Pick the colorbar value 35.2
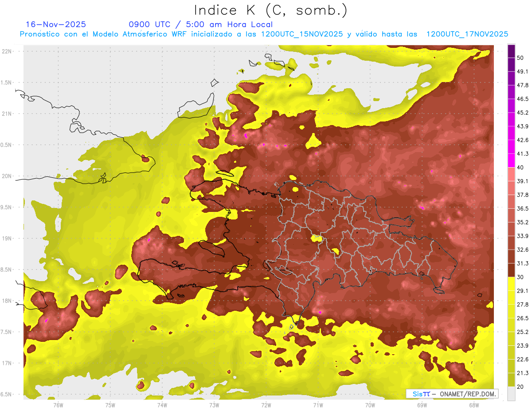This screenshot has width=532, height=411. coord(522,222)
